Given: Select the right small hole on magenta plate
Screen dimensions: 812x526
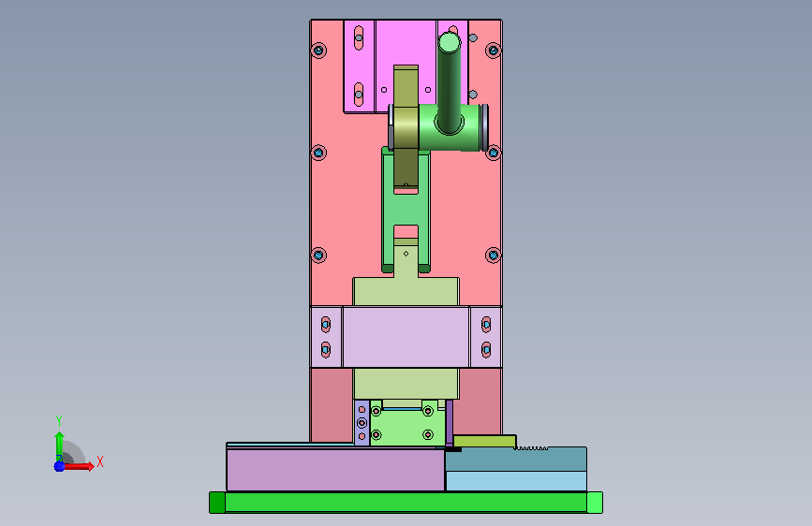Looking at the screenshot, I should pos(428,90).
